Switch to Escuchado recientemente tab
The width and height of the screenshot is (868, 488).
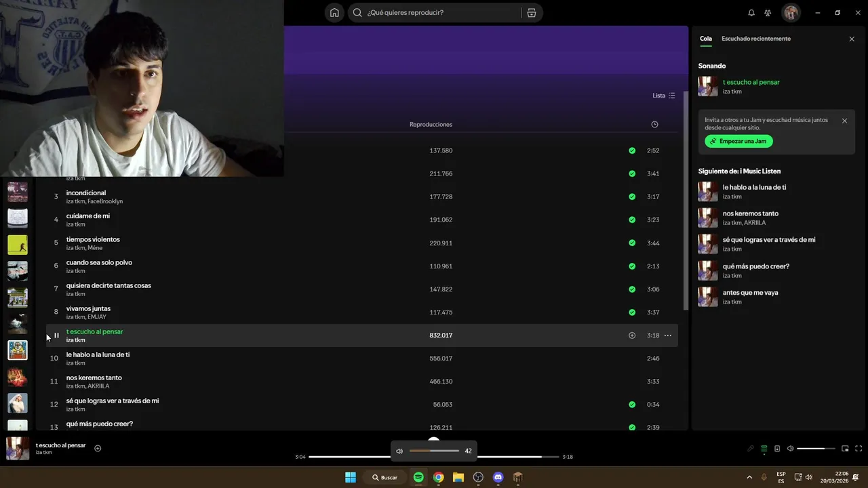tap(756, 39)
